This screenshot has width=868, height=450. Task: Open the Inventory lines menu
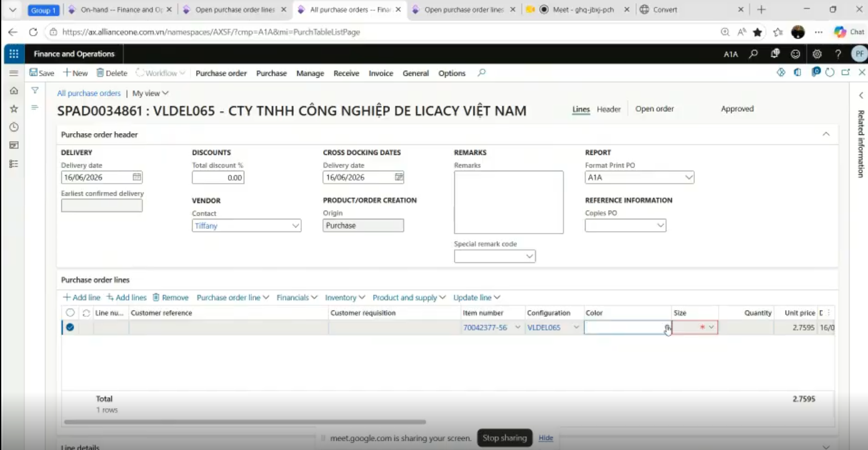coord(345,297)
